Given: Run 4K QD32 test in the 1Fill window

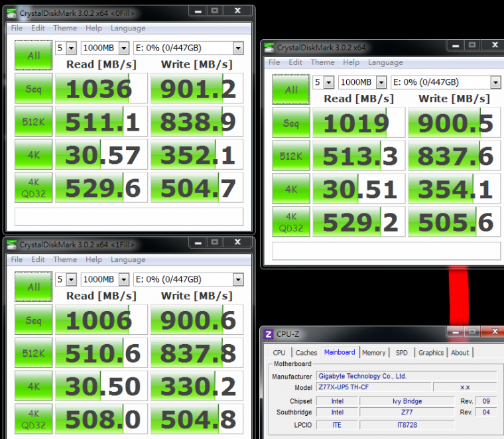Looking at the screenshot, I should click(x=33, y=418).
